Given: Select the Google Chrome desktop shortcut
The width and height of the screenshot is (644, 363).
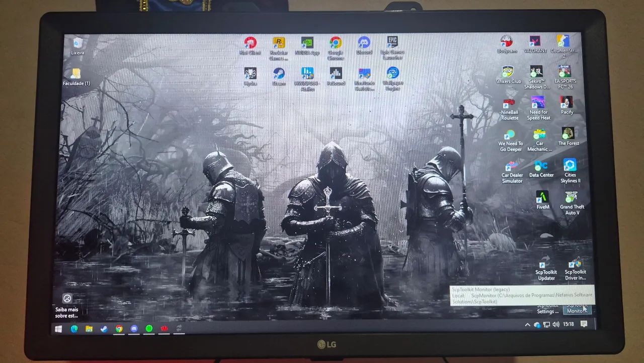Looking at the screenshot, I should pos(336,48).
